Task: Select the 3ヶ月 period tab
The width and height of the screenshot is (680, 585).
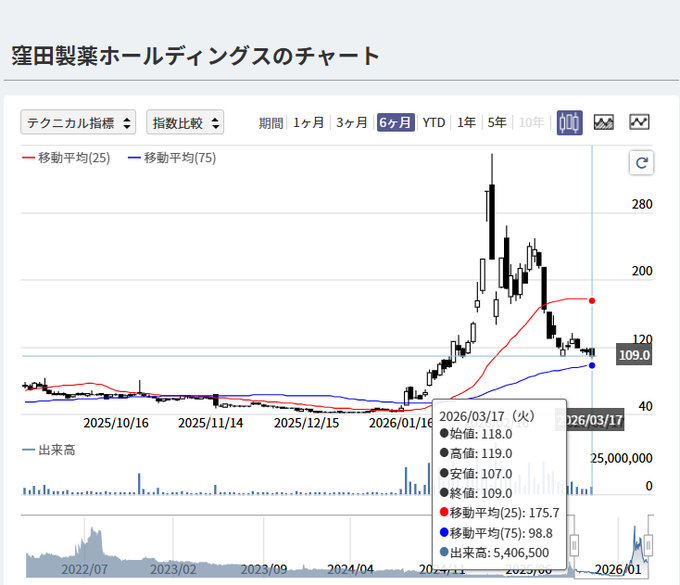Action: point(352,123)
